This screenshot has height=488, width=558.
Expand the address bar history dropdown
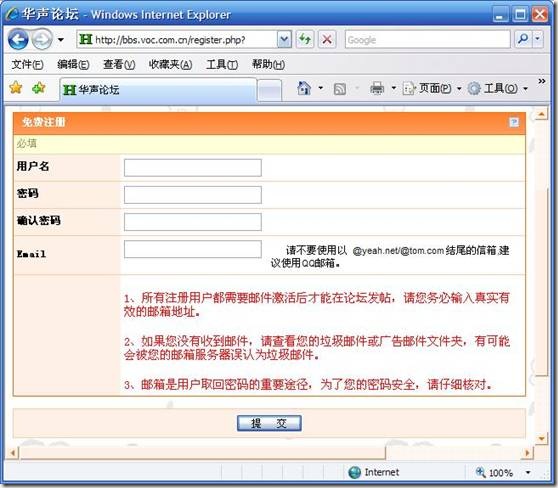point(284,40)
